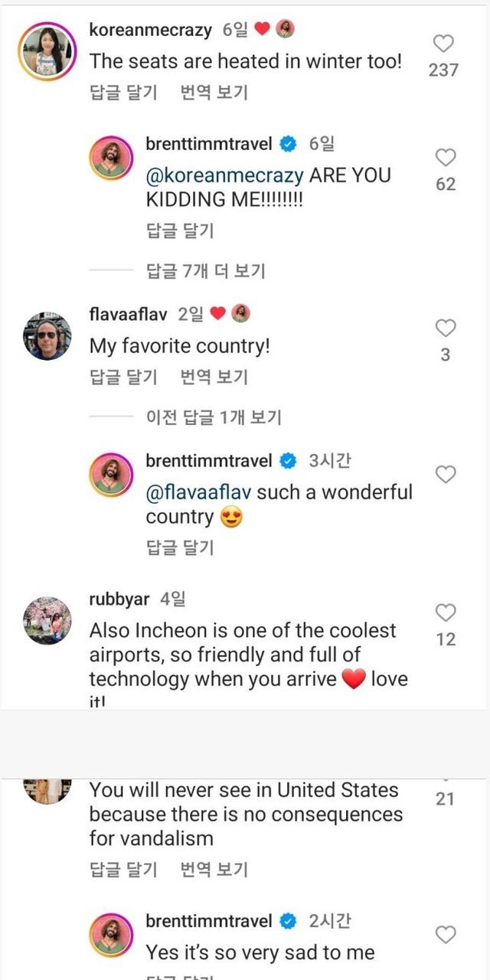Open the @flavaaflav mention link
490x980 pixels.
click(x=198, y=492)
